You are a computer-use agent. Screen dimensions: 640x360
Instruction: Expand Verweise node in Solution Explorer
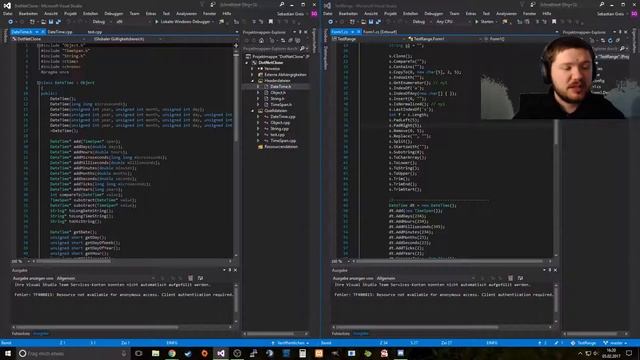253,69
